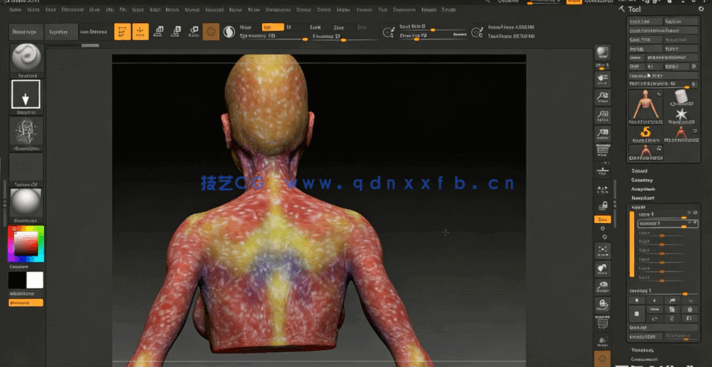Click the Copy Tool button
The height and width of the screenshot is (367, 712).
click(x=645, y=40)
